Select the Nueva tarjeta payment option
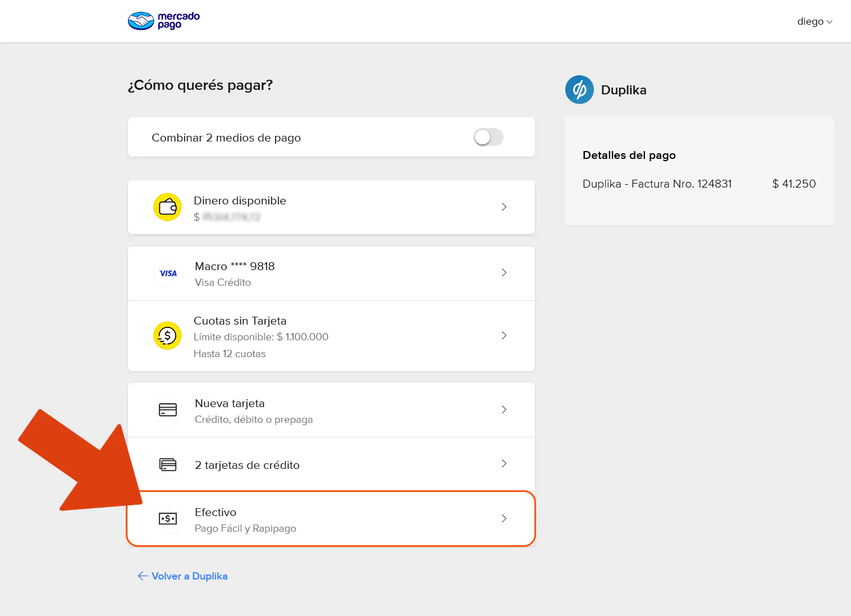Image resolution: width=851 pixels, height=616 pixels. pyautogui.click(x=331, y=410)
